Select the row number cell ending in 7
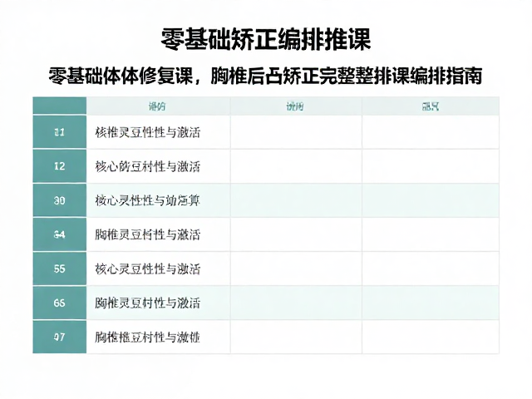Viewport: 532px width, 399px height. [x=60, y=337]
